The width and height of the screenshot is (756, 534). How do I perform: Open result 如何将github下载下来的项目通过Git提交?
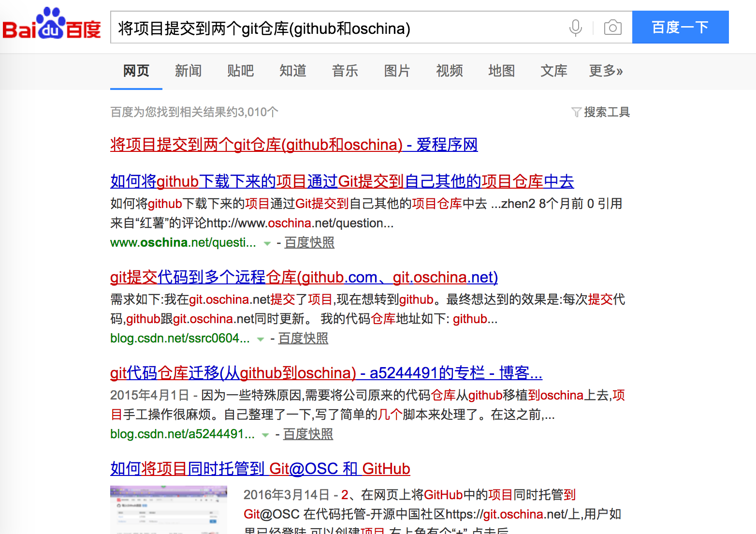click(x=342, y=181)
